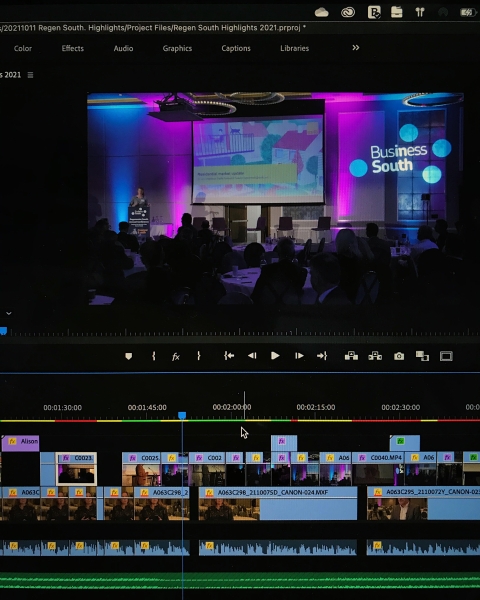This screenshot has width=480, height=600.
Task: Open Creative Cloud from the menu bar
Action: click(348, 13)
